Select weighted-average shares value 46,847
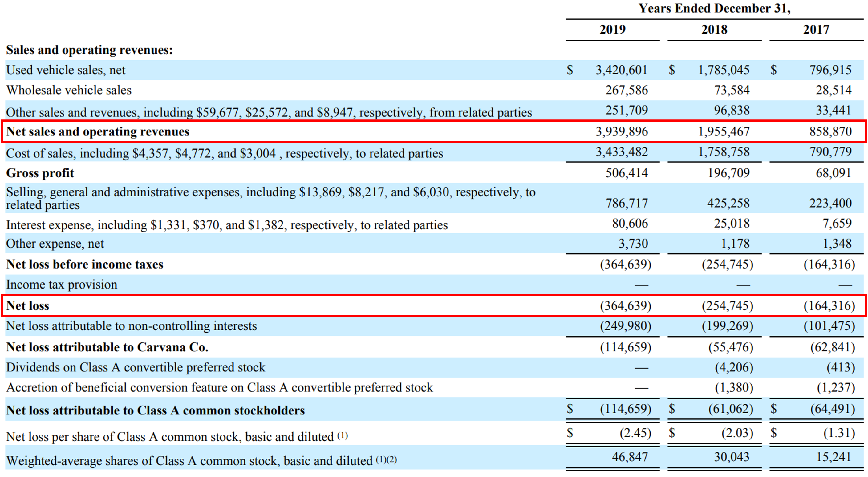 630,457
